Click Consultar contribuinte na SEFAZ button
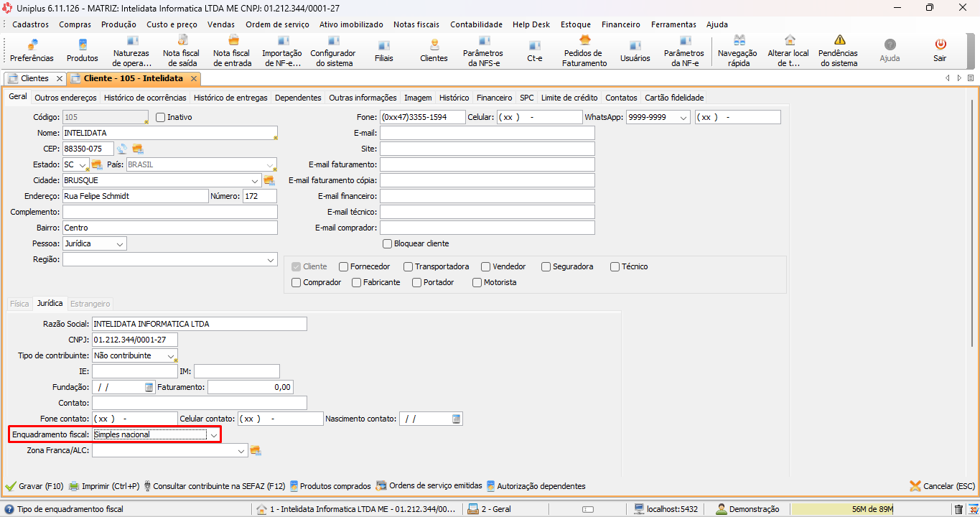Viewport: 980px width, 517px height. [215, 486]
